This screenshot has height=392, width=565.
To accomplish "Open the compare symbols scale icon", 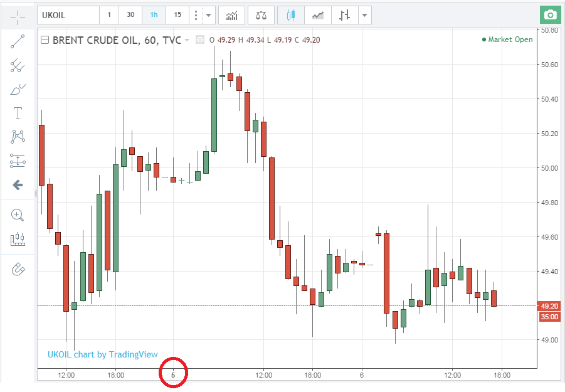I will pos(261,15).
